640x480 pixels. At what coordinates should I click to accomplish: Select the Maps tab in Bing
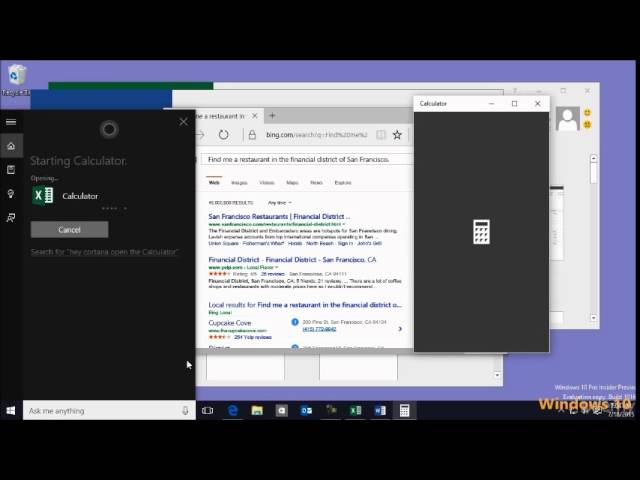click(x=292, y=182)
